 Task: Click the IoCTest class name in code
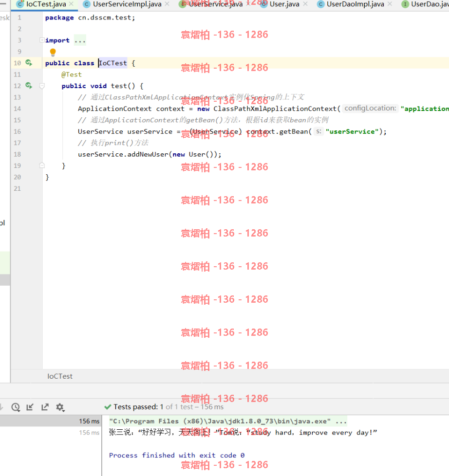(113, 63)
